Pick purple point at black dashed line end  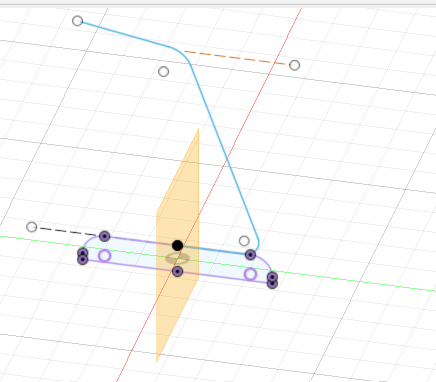[x=105, y=237]
